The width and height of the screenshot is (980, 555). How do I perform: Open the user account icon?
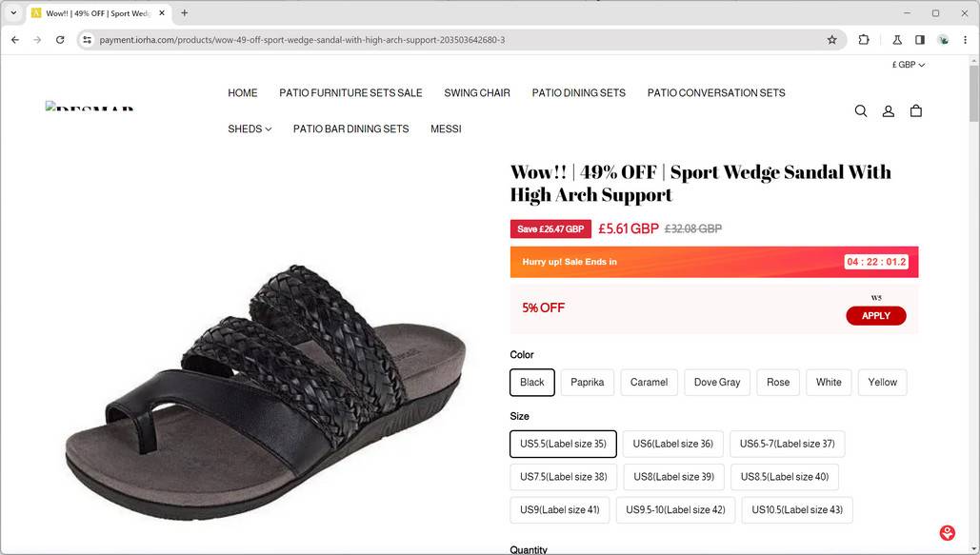[889, 111]
